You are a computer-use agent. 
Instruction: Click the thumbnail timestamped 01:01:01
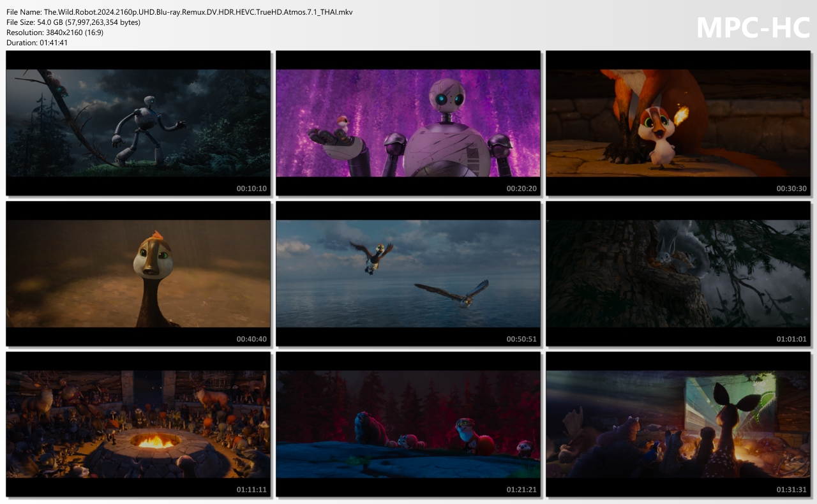(678, 274)
